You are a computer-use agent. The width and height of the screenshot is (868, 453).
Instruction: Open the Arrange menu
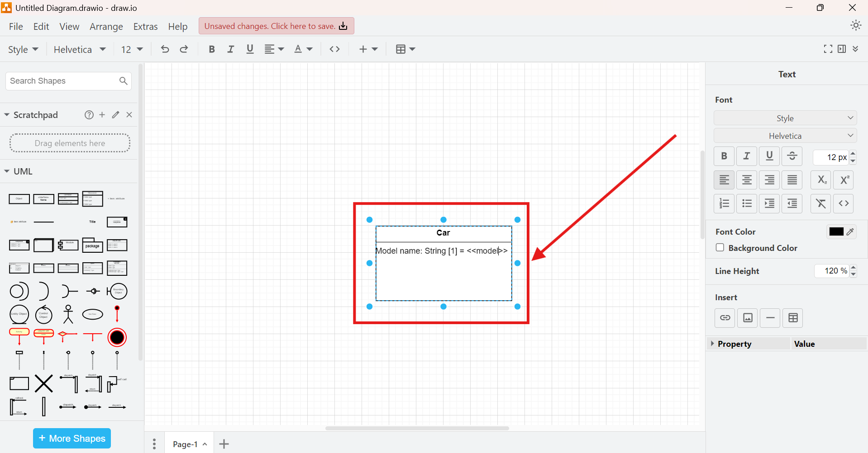click(106, 26)
